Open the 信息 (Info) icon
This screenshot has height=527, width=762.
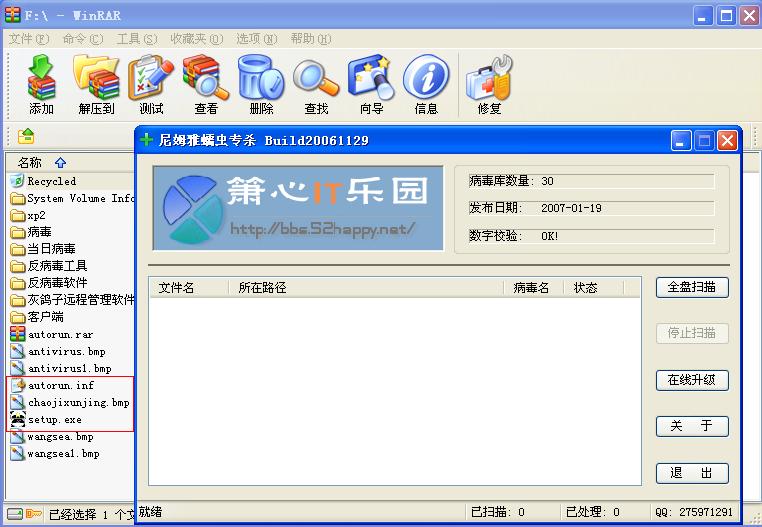click(x=426, y=85)
